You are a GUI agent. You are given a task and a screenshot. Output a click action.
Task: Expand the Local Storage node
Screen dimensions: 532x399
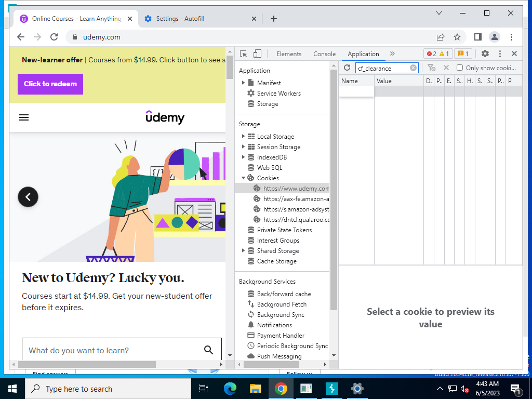coord(243,137)
